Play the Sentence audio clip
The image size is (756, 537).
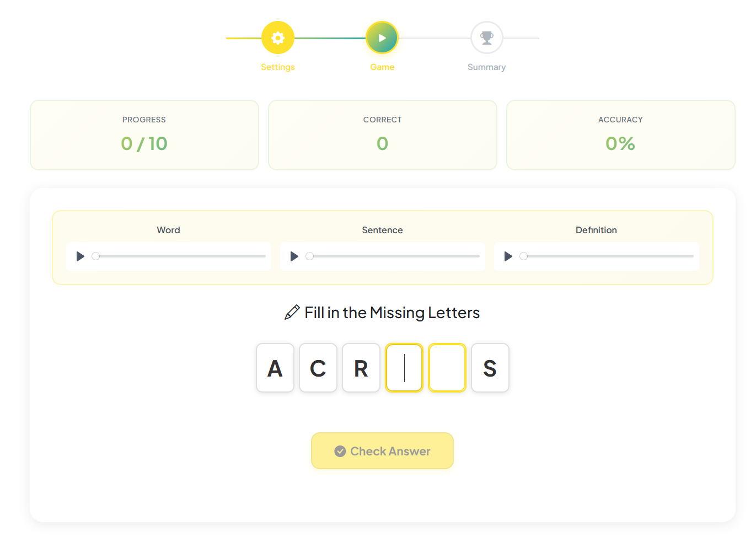(294, 256)
